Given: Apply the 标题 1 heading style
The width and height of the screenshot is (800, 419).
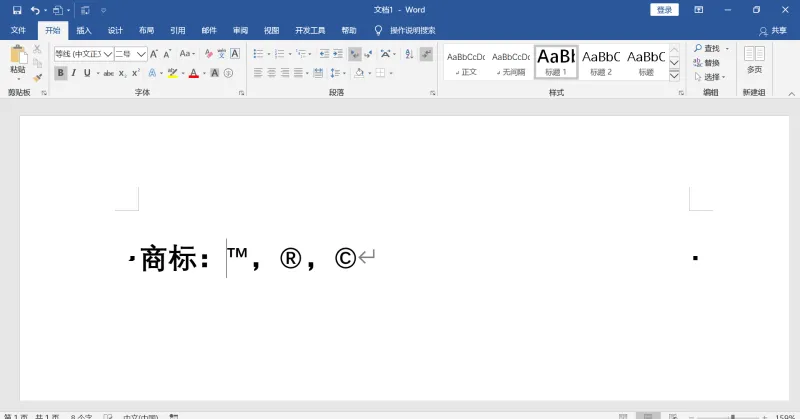Looking at the screenshot, I should [x=556, y=62].
